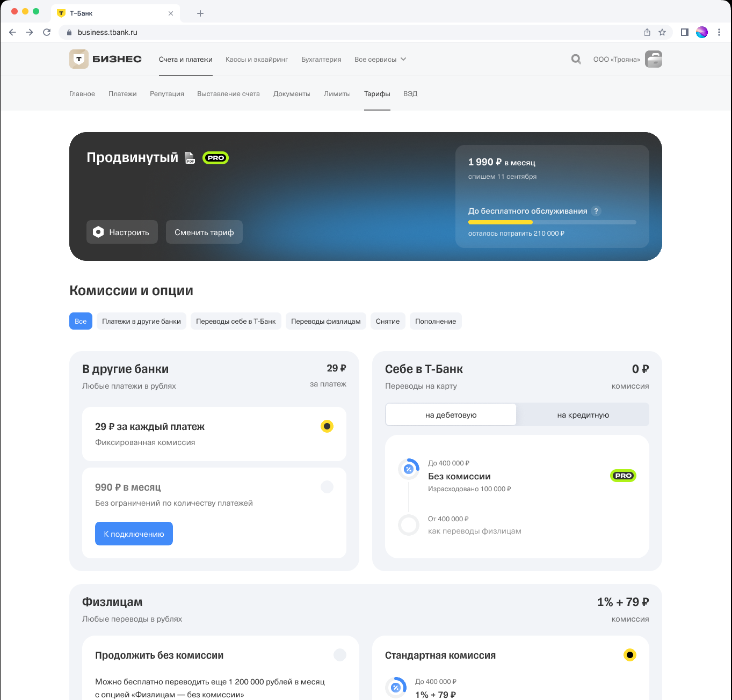The width and height of the screenshot is (732, 700).
Task: Click the free service progress bar
Action: 552,222
